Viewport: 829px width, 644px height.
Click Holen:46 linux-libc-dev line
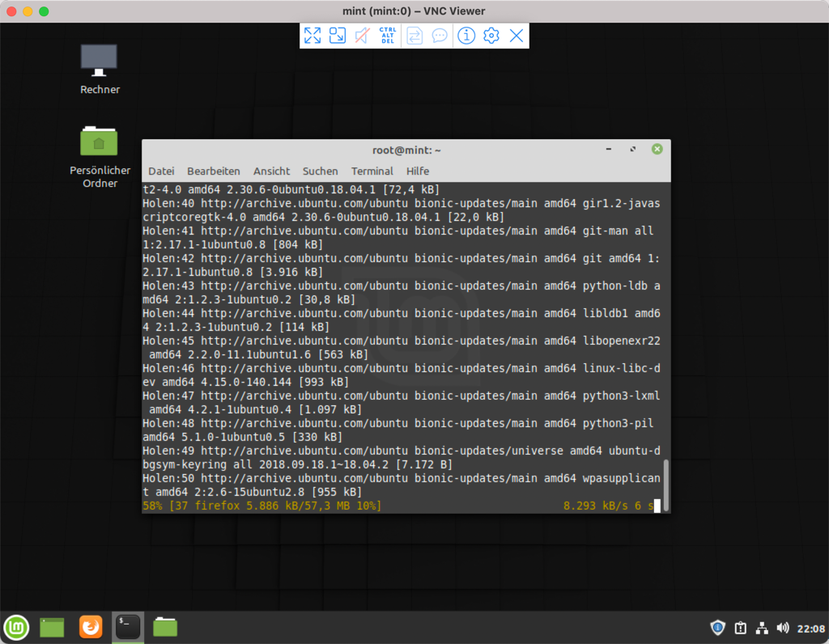coord(402,375)
